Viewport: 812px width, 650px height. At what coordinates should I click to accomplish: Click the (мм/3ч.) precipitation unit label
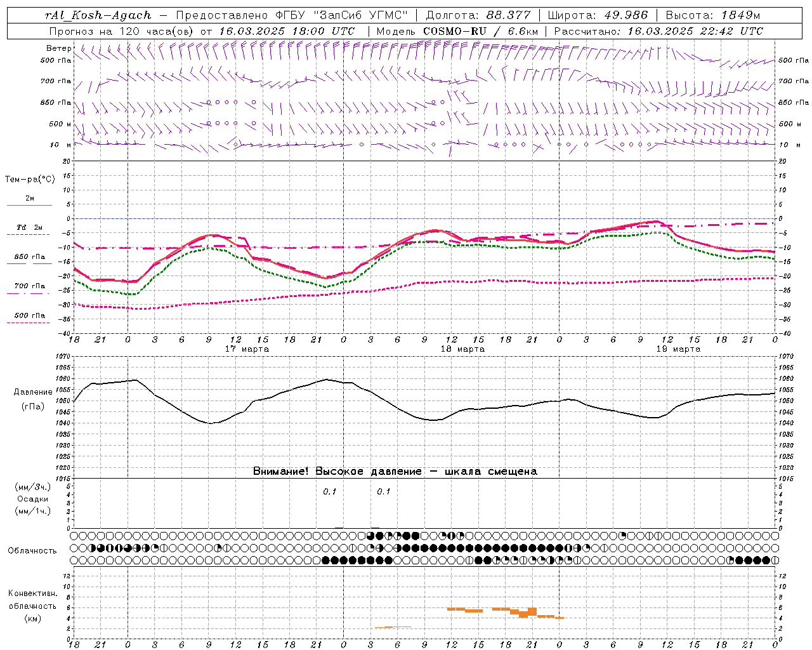33,487
